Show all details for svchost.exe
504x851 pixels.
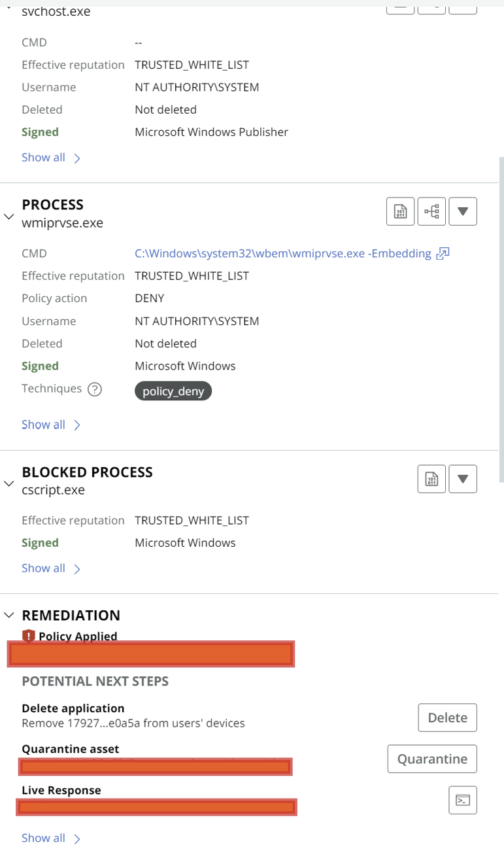click(51, 158)
